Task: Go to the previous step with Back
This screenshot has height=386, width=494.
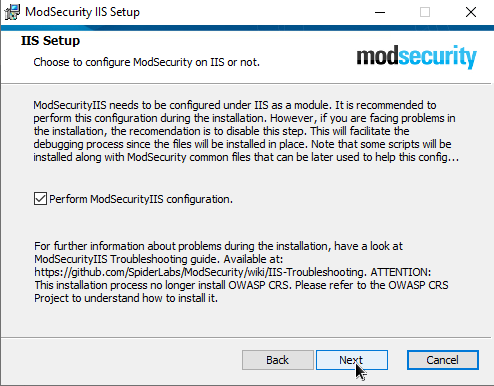Action: [x=278, y=360]
